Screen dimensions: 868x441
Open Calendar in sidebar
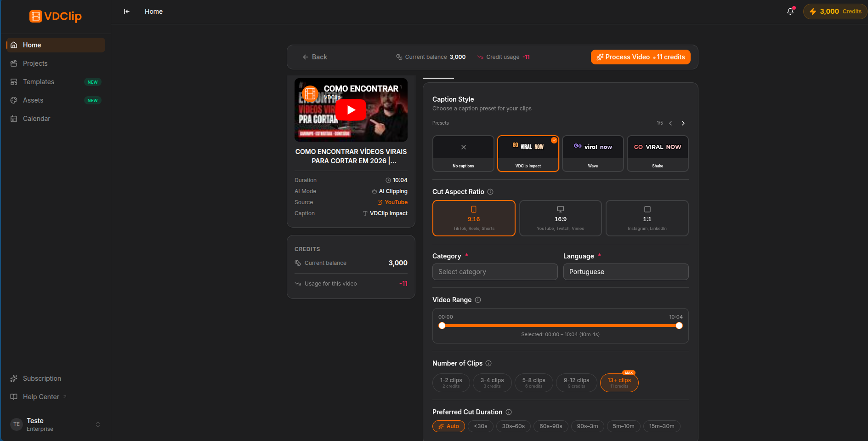tap(56, 119)
